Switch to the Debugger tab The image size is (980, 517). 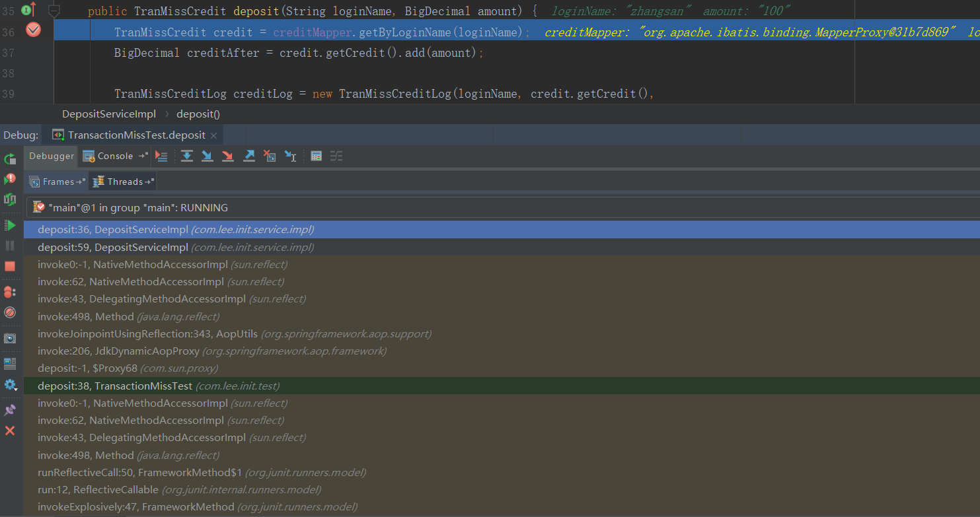coord(52,156)
